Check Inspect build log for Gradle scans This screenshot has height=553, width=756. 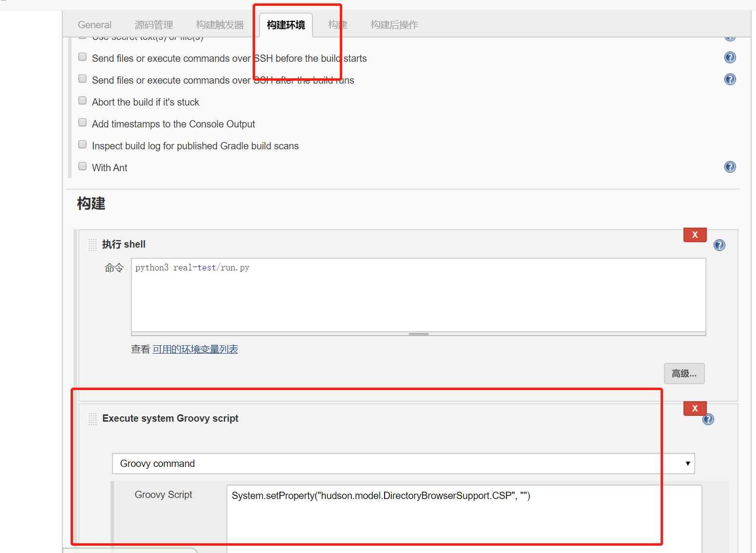click(x=83, y=144)
